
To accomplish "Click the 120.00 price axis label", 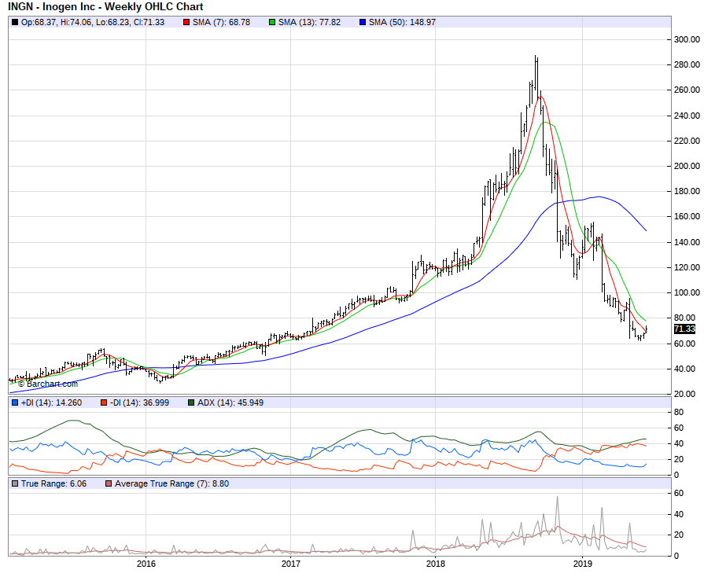I will (687, 267).
